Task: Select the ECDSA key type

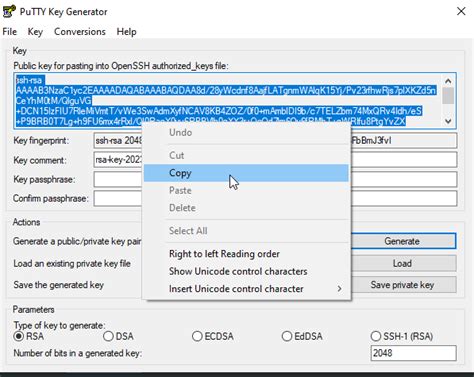Action: click(213, 336)
